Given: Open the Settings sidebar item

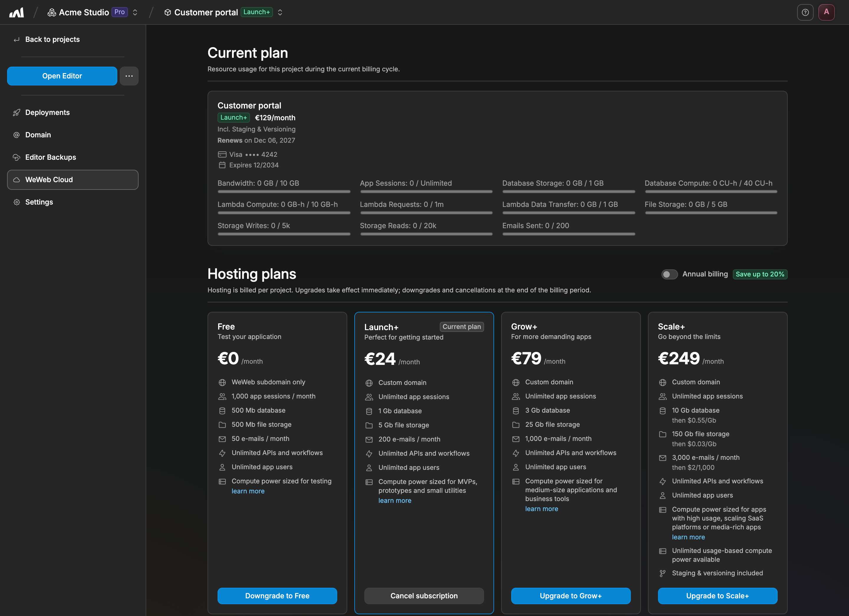Looking at the screenshot, I should 73,202.
